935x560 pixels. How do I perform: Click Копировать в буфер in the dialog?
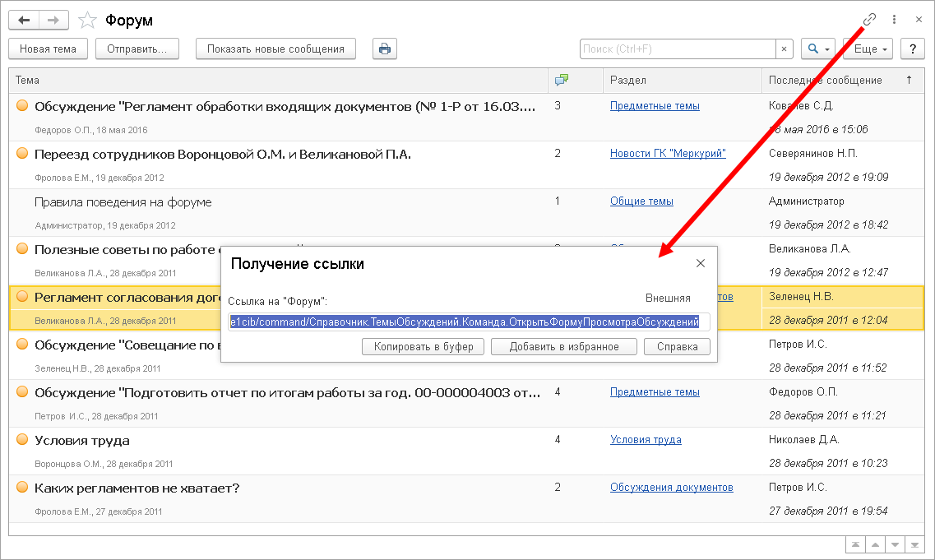[x=424, y=346]
